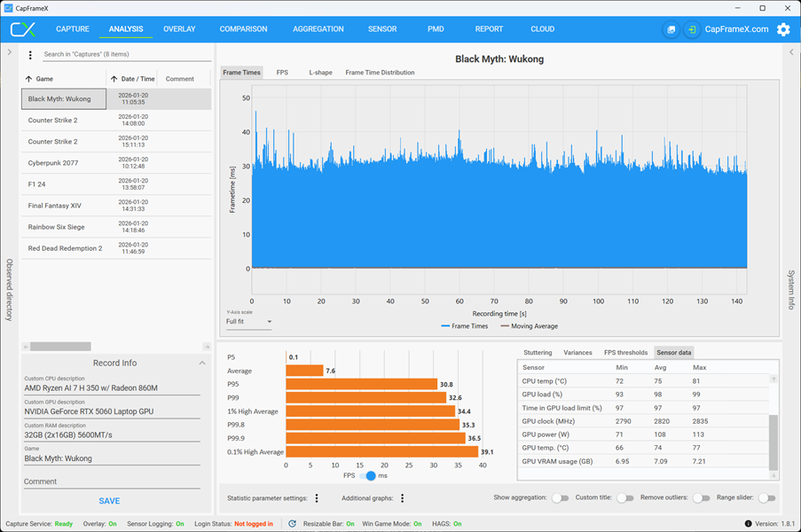Click the login icon beside CapFrameX.com
Screen dimensions: 801x532
[x=692, y=29]
